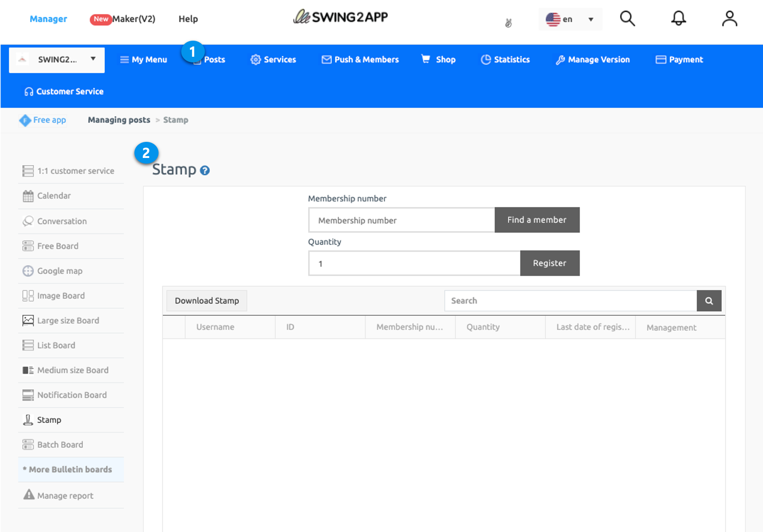The image size is (763, 532).
Task: Open Push & Members menu
Action: click(360, 60)
